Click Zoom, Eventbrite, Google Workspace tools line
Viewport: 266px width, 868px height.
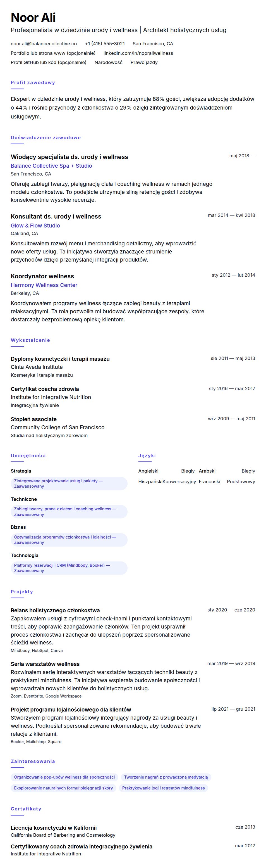click(x=46, y=696)
